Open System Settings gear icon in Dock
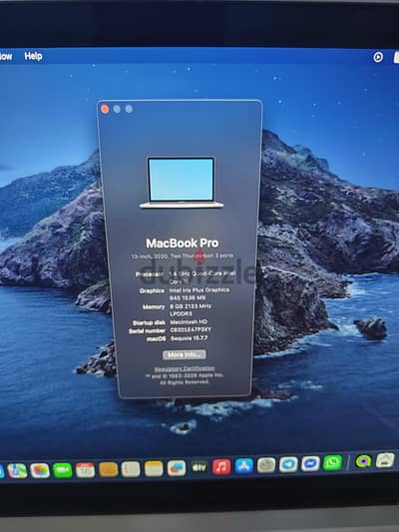The width and height of the screenshot is (399, 532). [x=266, y=465]
